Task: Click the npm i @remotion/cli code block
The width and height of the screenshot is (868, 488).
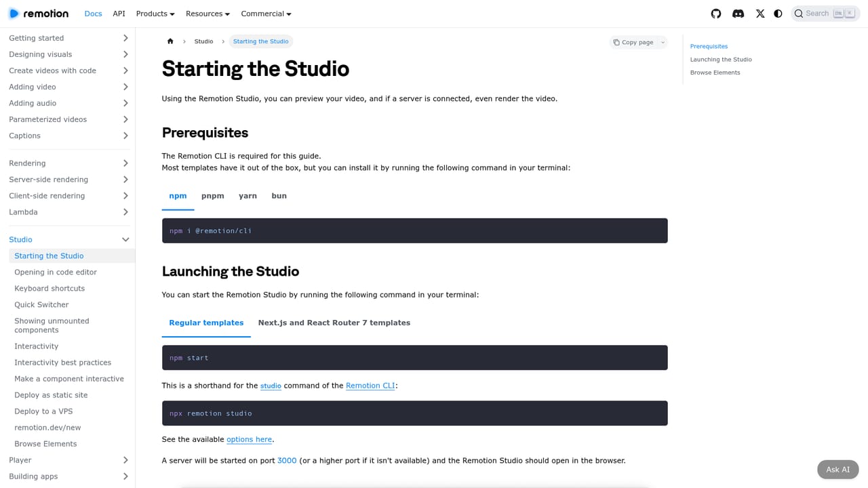Action: [x=414, y=230]
